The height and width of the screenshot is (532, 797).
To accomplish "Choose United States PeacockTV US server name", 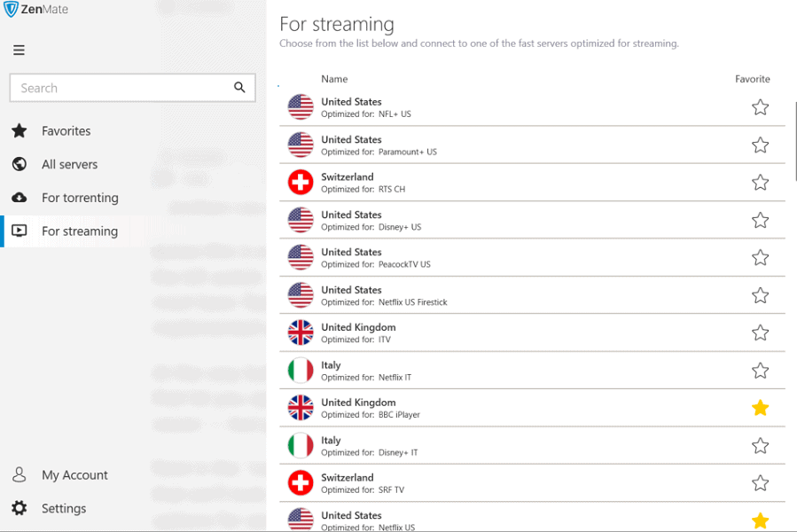I will click(x=351, y=253).
